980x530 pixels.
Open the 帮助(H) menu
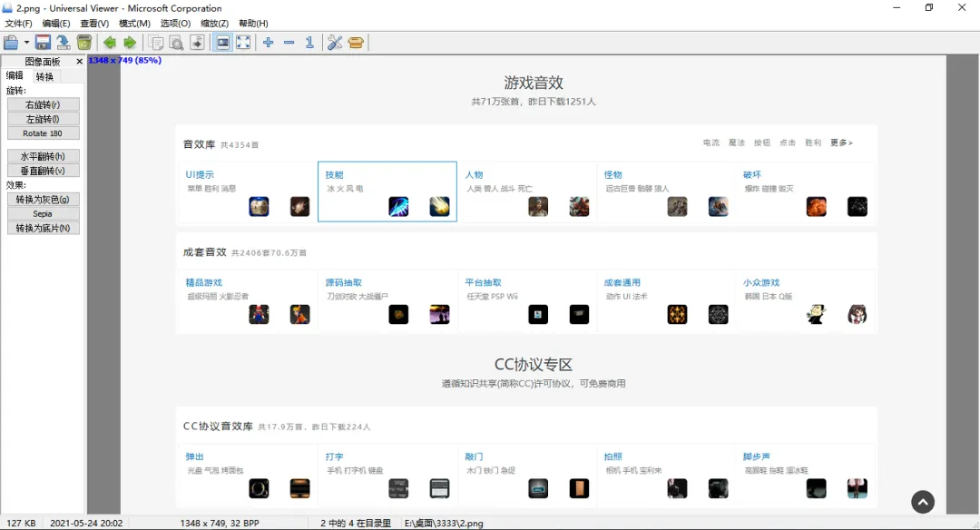(253, 23)
